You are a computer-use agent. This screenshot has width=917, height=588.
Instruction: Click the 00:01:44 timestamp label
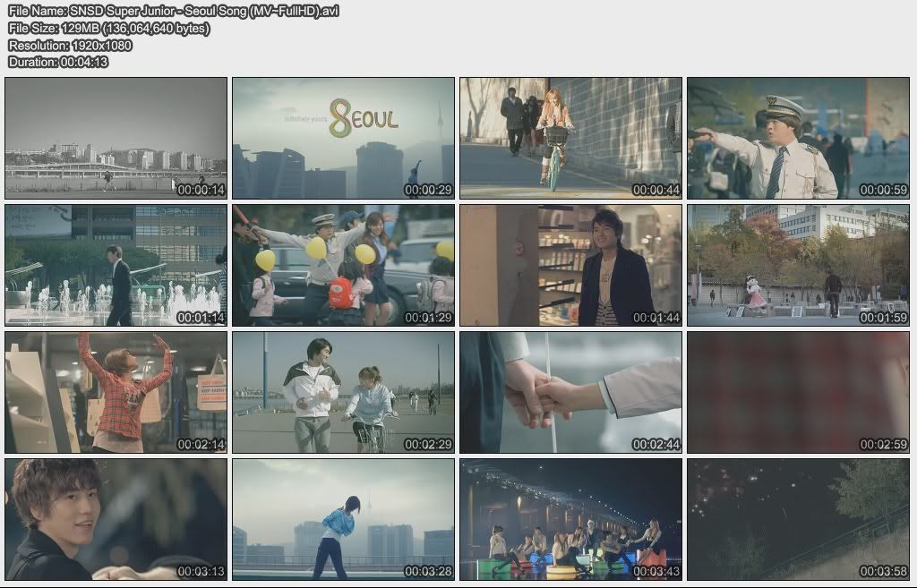(656, 318)
